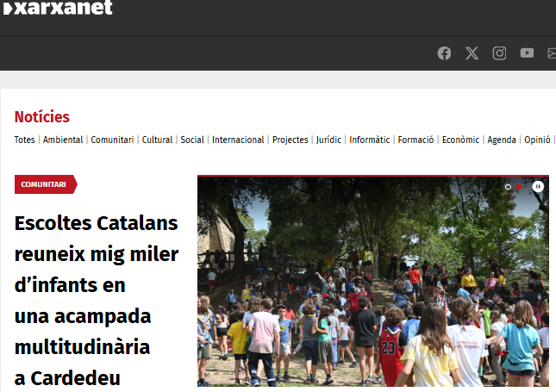
Task: Show Cultural news section
Action: [157, 140]
